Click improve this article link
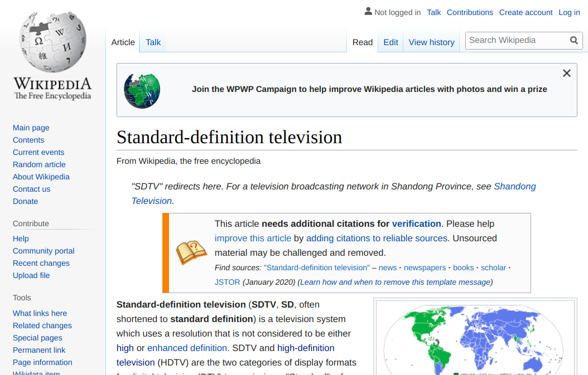Image resolution: width=588 pixels, height=375 pixels. [253, 238]
